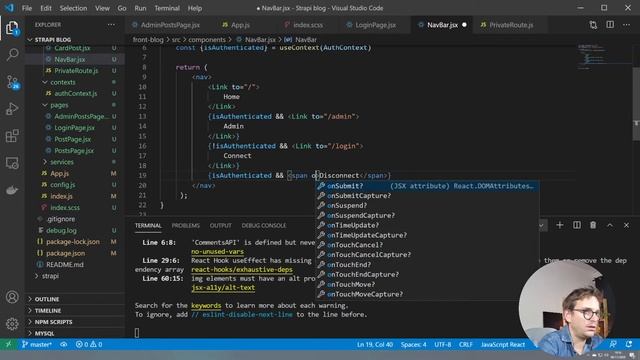The width and height of the screenshot is (640, 360).
Task: Kill the terminal with trash icon
Action: [593, 225]
